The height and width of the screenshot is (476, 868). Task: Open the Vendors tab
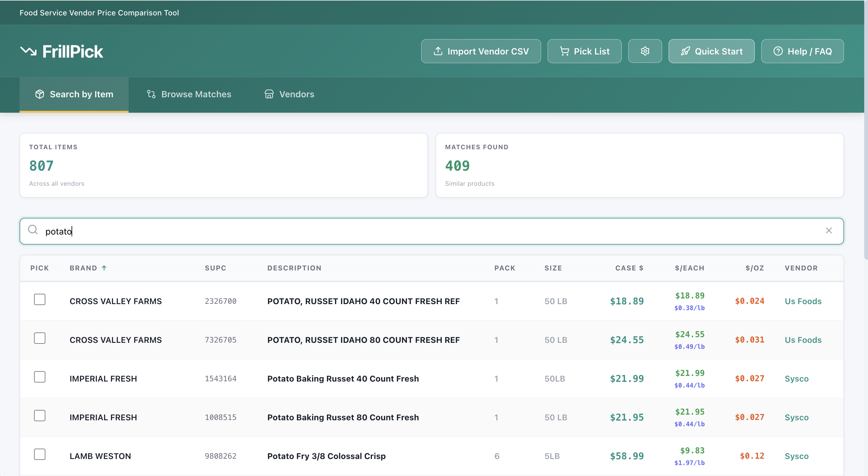(289, 94)
